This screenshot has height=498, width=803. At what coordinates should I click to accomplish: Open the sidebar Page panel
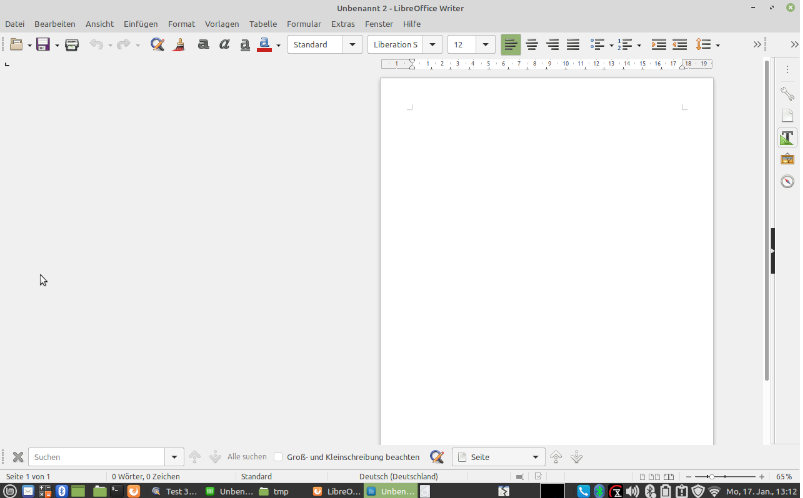pyautogui.click(x=787, y=115)
